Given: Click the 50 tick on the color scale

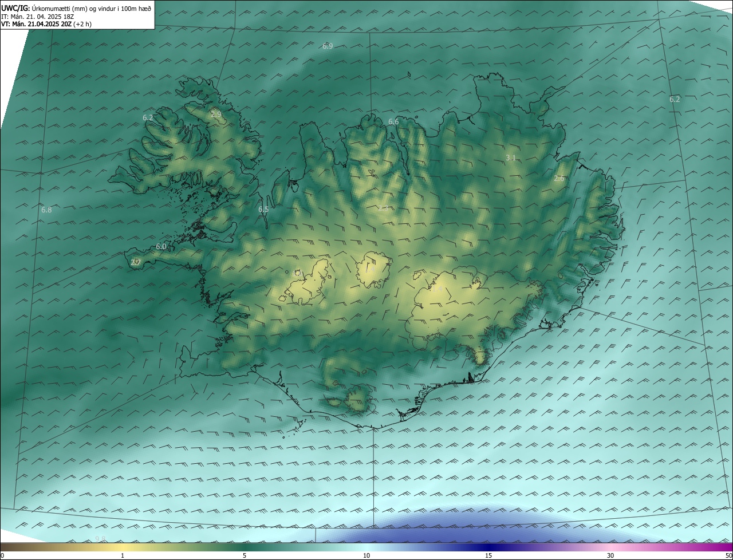Looking at the screenshot, I should point(728,555).
